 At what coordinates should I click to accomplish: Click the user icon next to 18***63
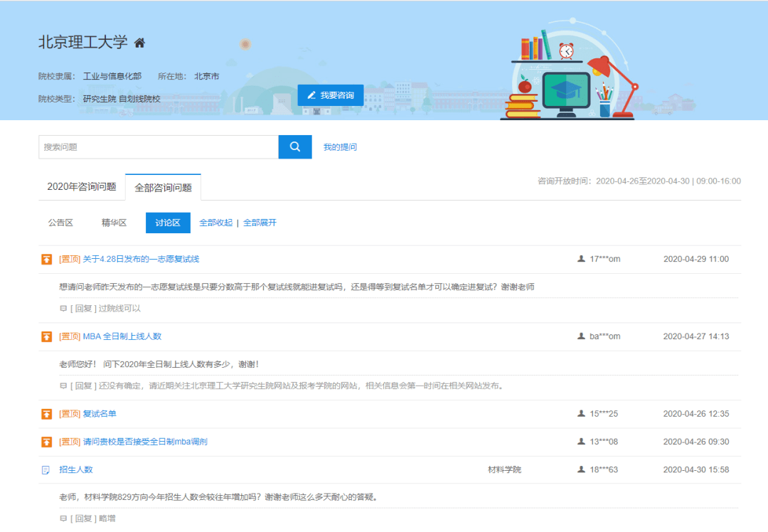(x=582, y=469)
